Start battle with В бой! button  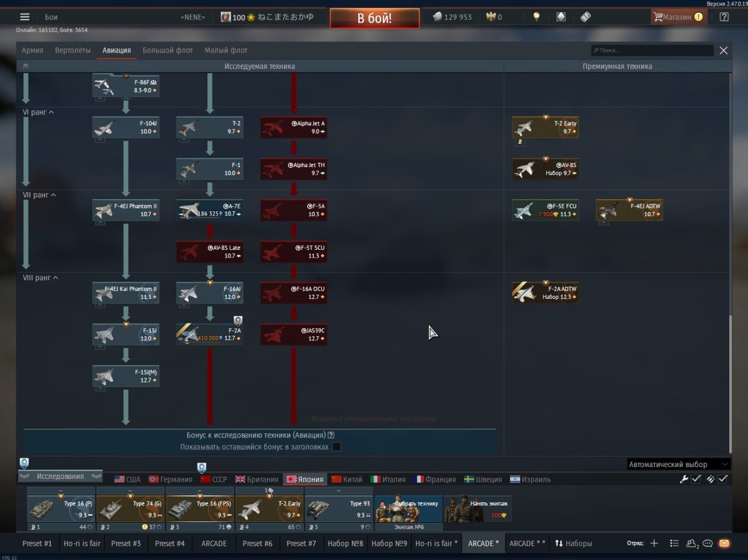375,18
